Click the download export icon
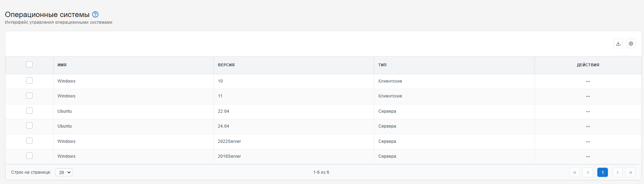Screen dimensions: 644x184 [x=618, y=44]
